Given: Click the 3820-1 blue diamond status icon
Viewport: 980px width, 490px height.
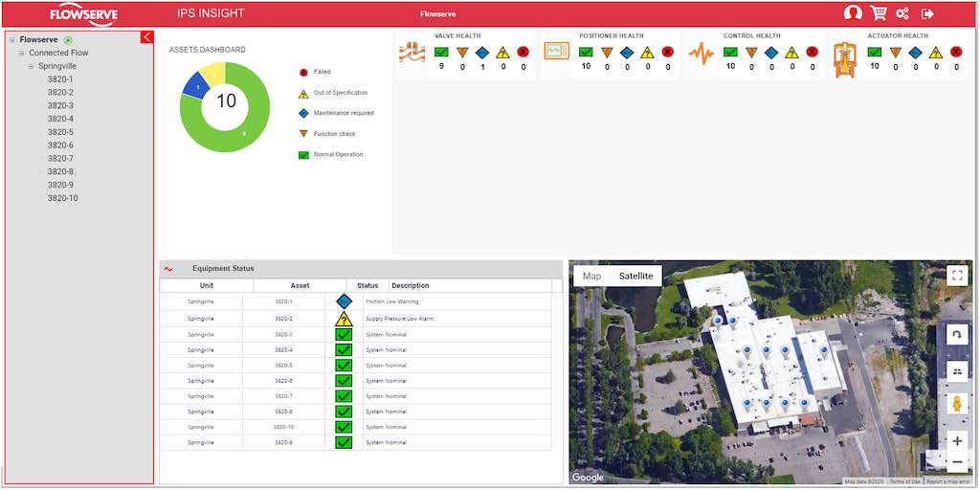Looking at the screenshot, I should [x=344, y=301].
